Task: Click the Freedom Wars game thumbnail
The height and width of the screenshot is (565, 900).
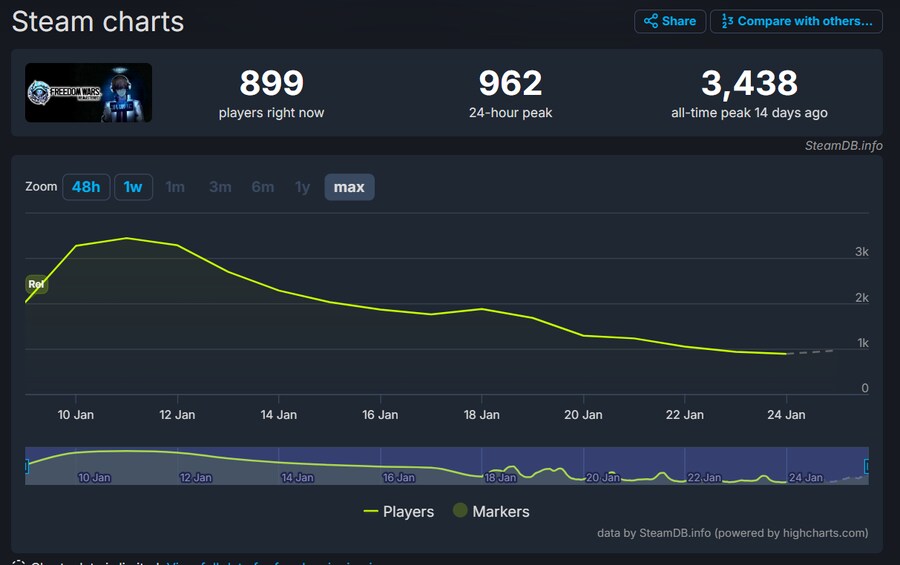Action: 89,93
